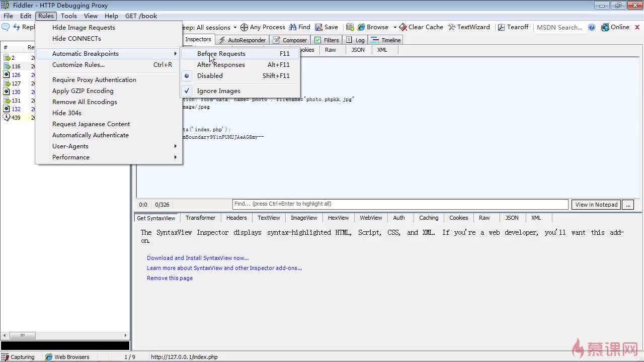Open the File menu
The height and width of the screenshot is (362, 644).
pyautogui.click(x=8, y=16)
